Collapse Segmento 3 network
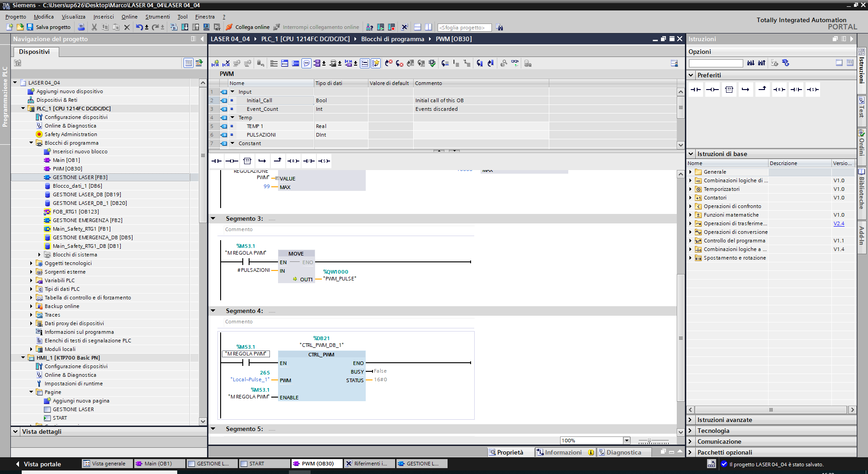The height and width of the screenshot is (474, 868). point(213,218)
